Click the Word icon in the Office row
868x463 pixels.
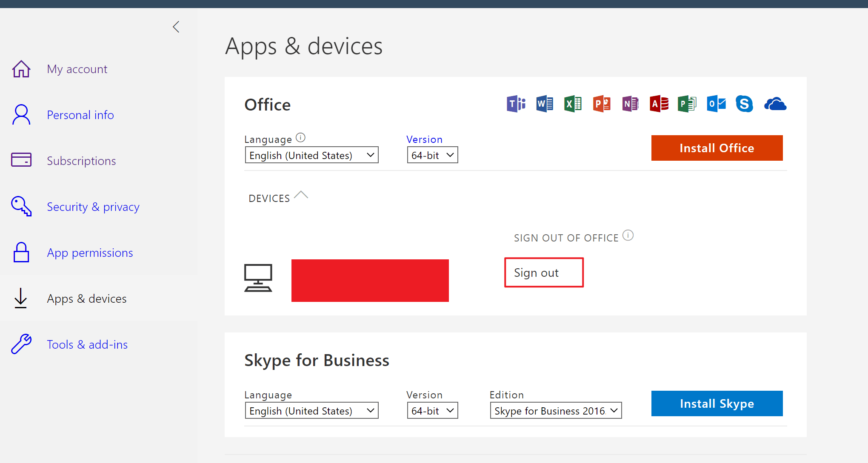click(545, 104)
